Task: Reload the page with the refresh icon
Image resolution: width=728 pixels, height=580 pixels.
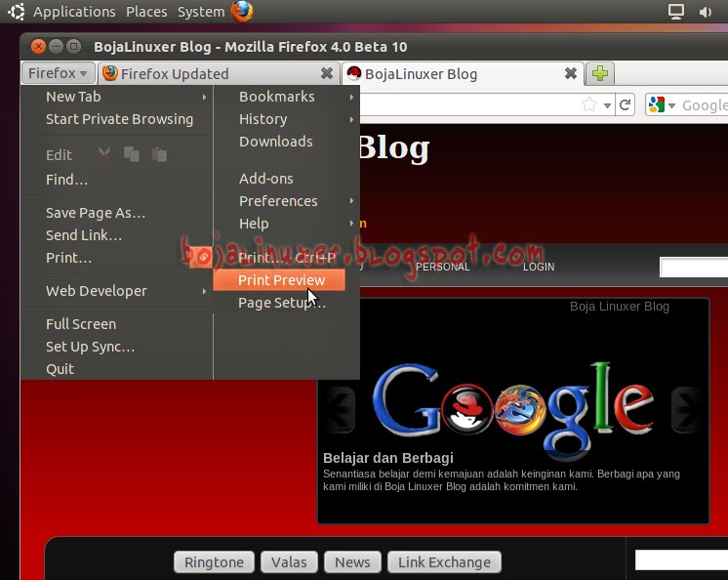Action: pos(625,104)
